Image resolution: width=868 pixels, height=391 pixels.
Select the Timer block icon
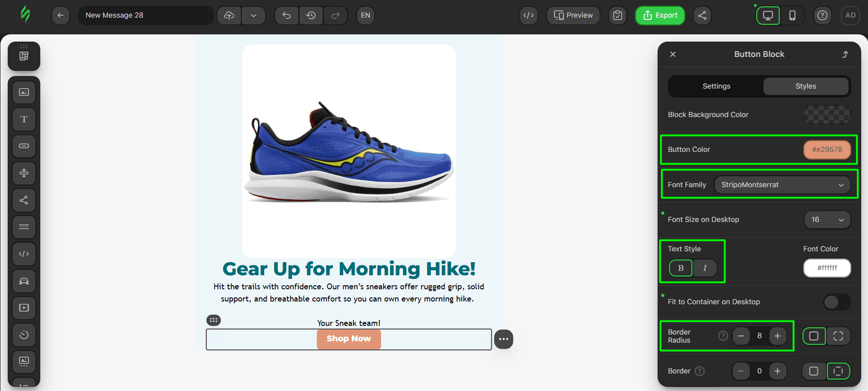[x=24, y=335]
